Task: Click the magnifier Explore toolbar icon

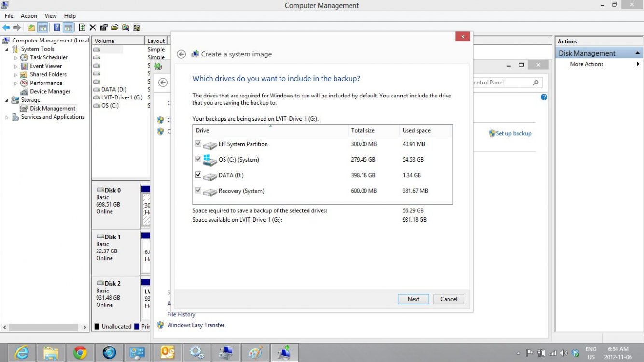Action: pyautogui.click(x=126, y=28)
